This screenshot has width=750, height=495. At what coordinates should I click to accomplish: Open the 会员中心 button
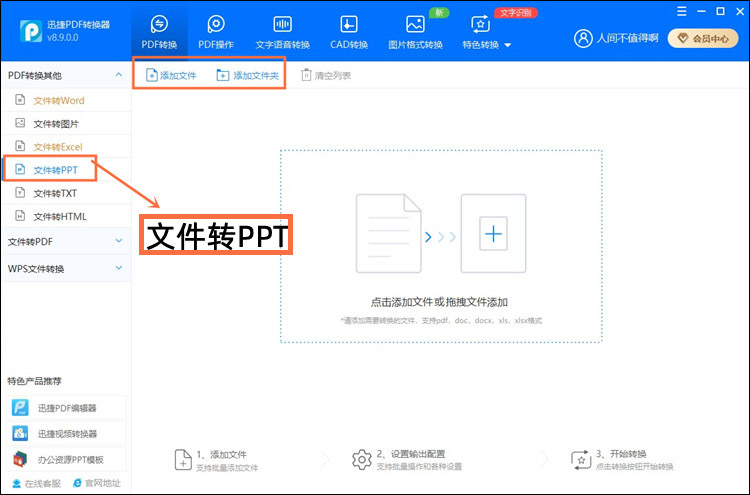pyautogui.click(x=703, y=38)
